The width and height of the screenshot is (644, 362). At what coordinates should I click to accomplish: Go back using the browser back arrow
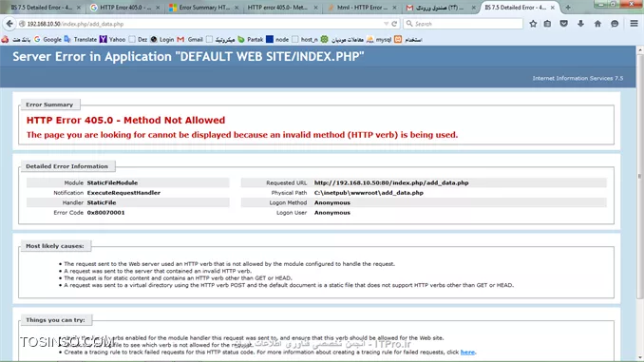click(9, 24)
